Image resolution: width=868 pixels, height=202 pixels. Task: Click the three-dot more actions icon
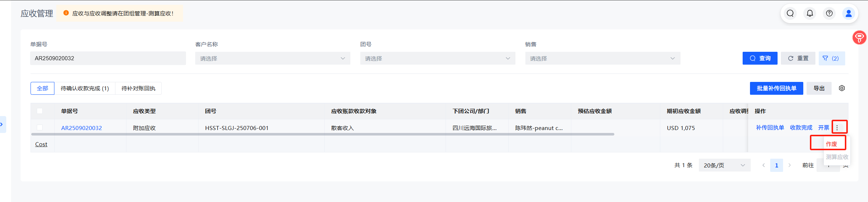837,127
